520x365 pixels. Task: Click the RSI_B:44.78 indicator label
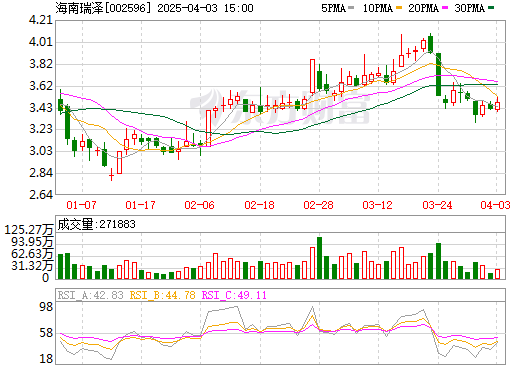pos(162,295)
